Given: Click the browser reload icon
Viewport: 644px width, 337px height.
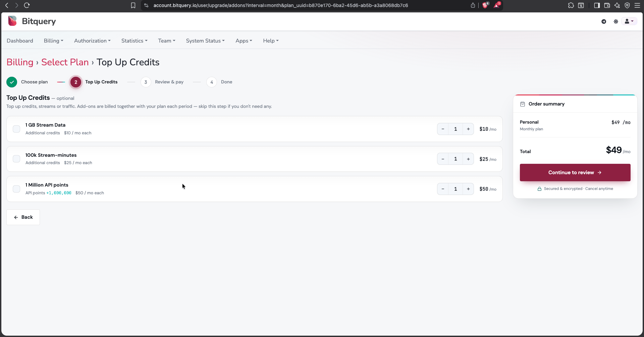Looking at the screenshot, I should [x=27, y=5].
